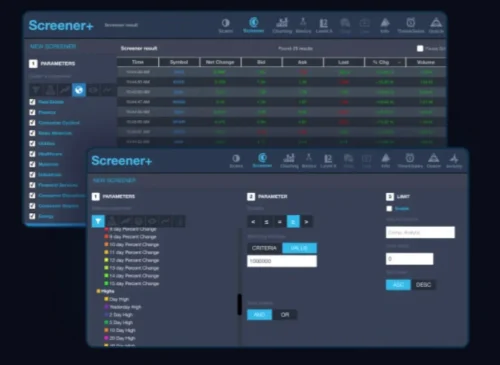Click the Volume column header
This screenshot has height=365, width=500.
coord(426,62)
